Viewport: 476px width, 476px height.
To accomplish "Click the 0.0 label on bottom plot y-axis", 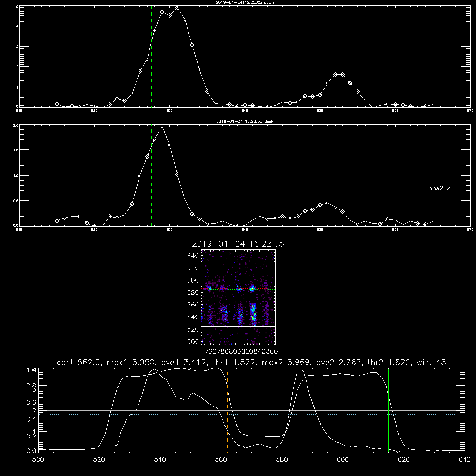I will pos(31,451).
